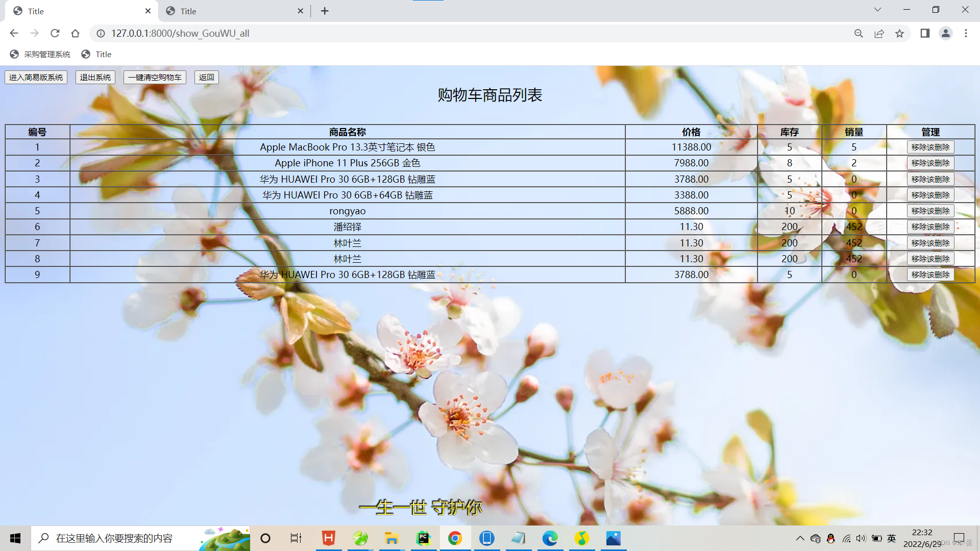The height and width of the screenshot is (551, 980).
Task: Open the taskbar clock and date
Action: [922, 538]
